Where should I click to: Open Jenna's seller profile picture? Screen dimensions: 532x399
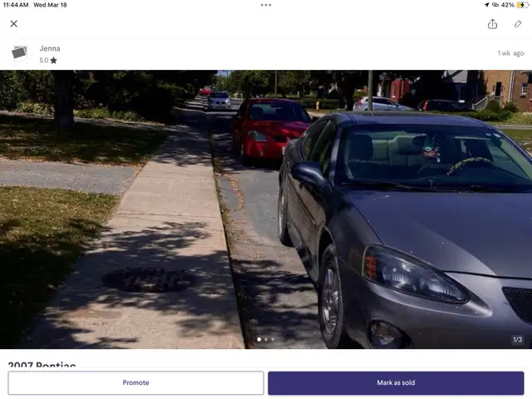click(18, 53)
